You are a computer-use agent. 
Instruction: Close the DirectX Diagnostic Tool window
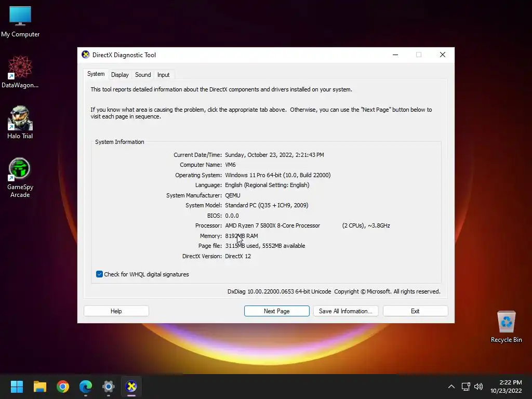pos(443,55)
